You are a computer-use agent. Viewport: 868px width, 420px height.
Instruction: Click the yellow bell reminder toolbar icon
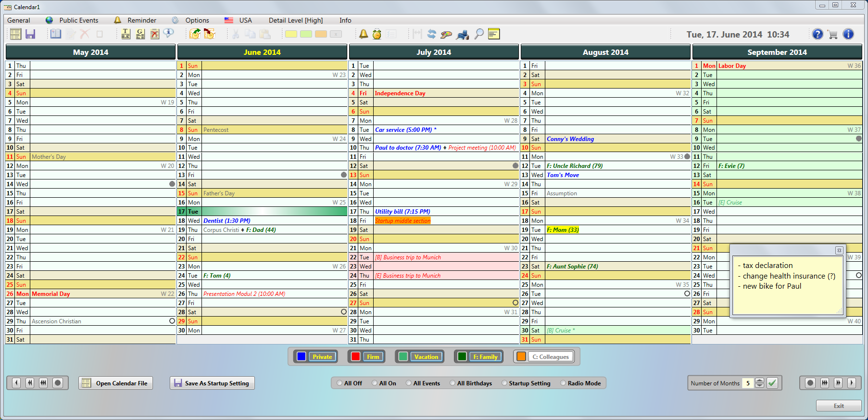(364, 34)
